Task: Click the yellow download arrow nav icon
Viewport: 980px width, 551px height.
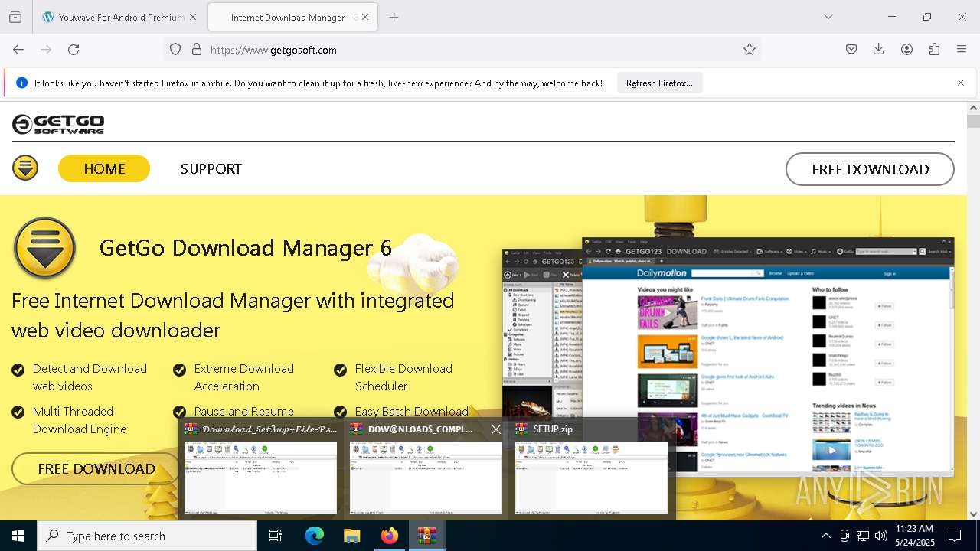Action: click(x=25, y=168)
